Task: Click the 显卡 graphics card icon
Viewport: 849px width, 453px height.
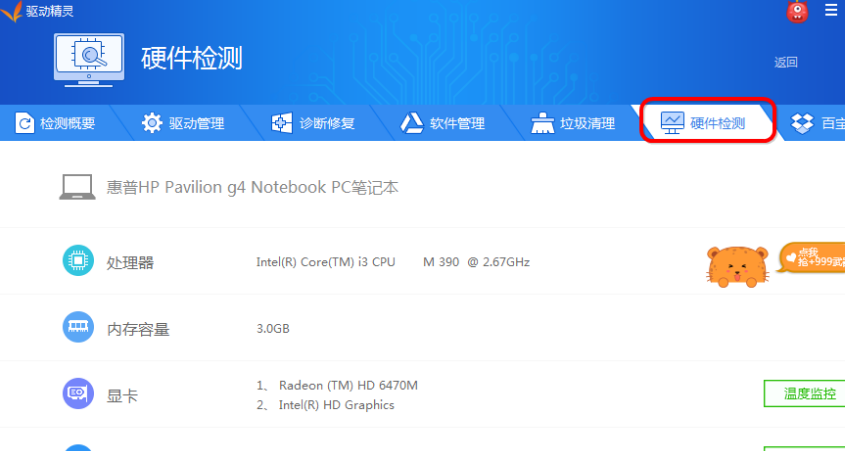Action: tap(77, 395)
